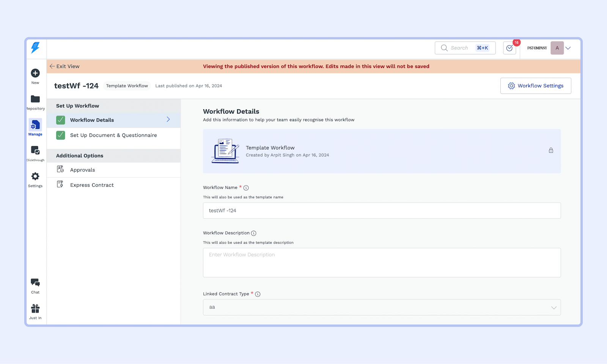
Task: Click the Search field in top bar
Action: [460, 48]
